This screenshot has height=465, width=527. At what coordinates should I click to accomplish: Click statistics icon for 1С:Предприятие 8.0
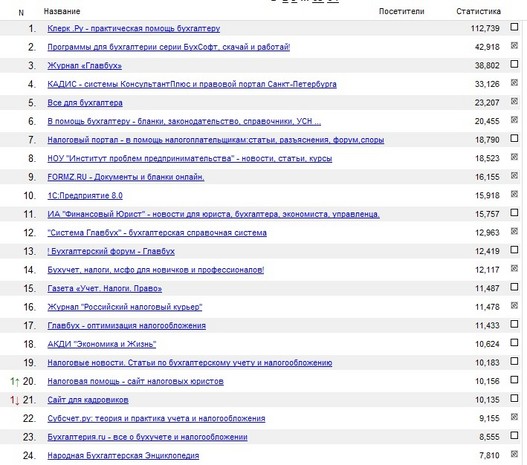point(514,194)
